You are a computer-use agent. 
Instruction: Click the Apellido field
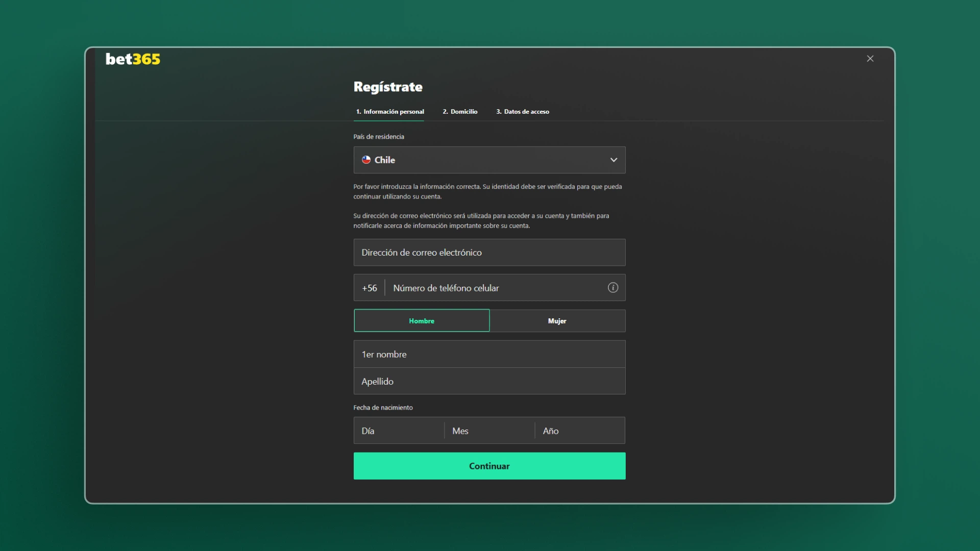tap(489, 381)
